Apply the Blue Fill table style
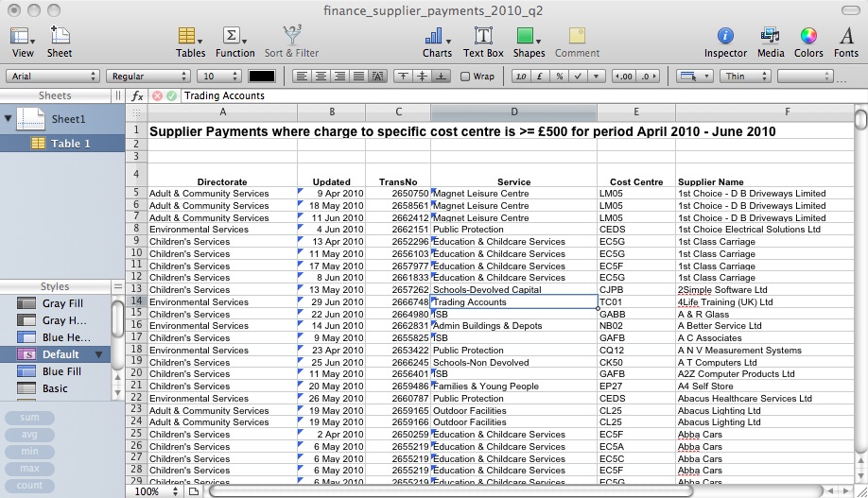The image size is (868, 498). [x=56, y=371]
